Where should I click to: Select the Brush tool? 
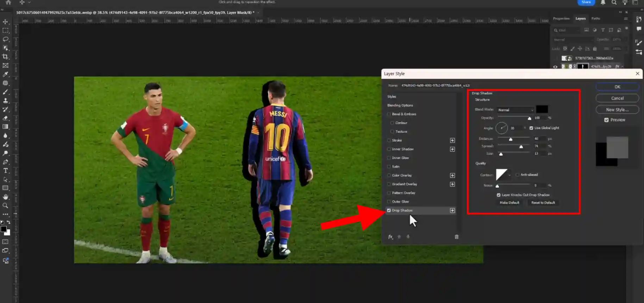6,92
